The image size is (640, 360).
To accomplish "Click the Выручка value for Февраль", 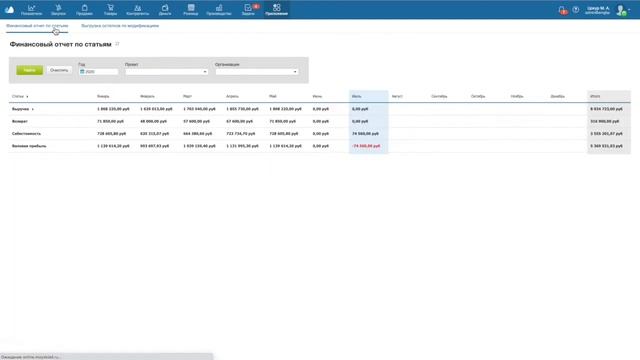I will point(156,109).
